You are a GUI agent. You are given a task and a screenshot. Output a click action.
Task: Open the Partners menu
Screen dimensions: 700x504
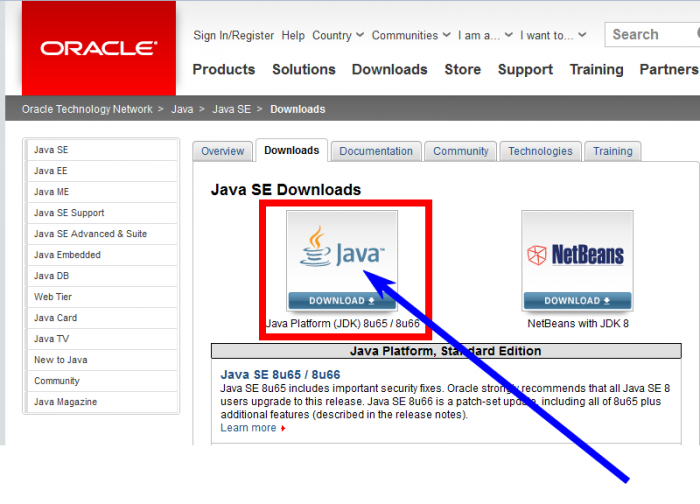tap(669, 69)
